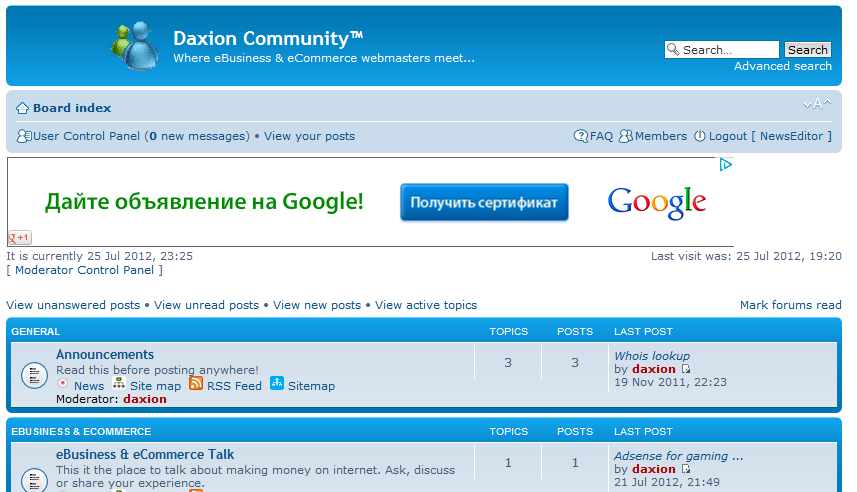Click the FAQ question mark icon
Viewport: 857px width, 492px height.
pyautogui.click(x=580, y=136)
